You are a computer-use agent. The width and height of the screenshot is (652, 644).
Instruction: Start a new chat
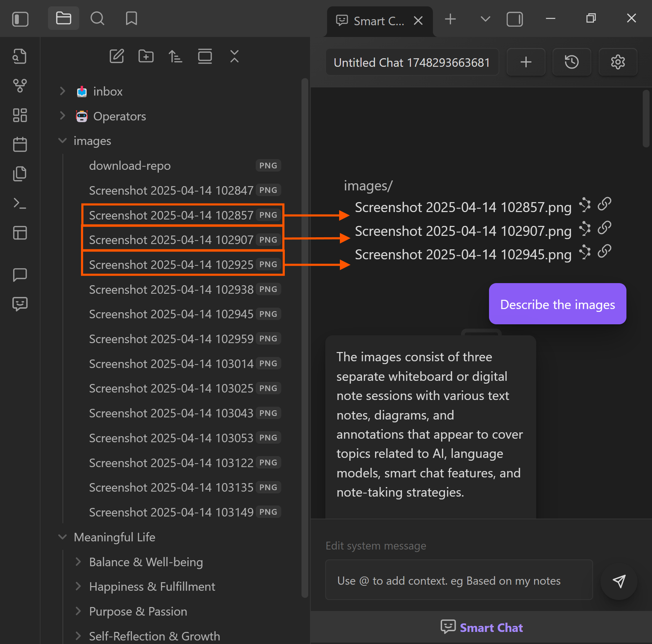526,62
